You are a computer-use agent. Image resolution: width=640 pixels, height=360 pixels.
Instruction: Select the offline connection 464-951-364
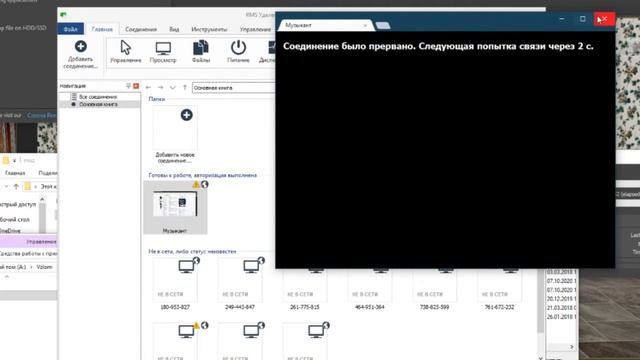tap(370, 288)
